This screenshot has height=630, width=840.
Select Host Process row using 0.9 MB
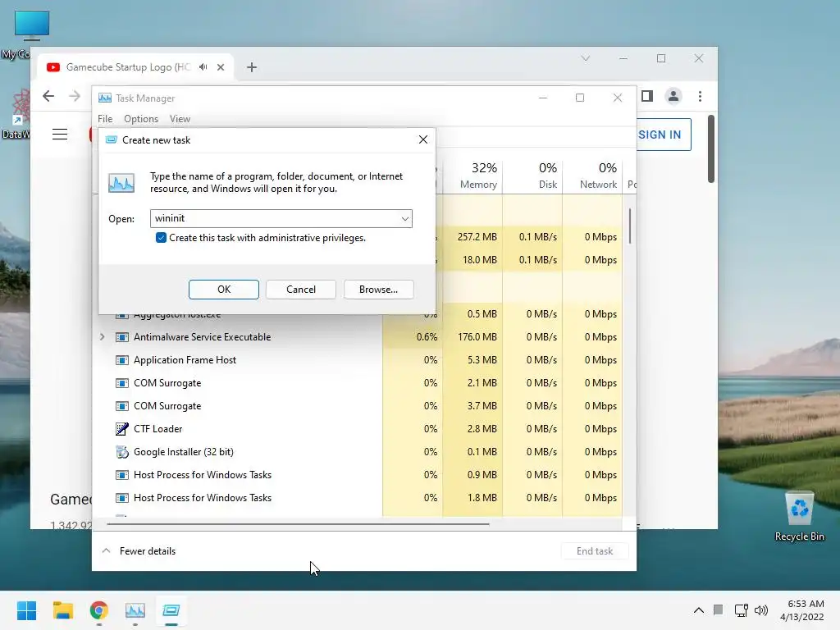358,475
